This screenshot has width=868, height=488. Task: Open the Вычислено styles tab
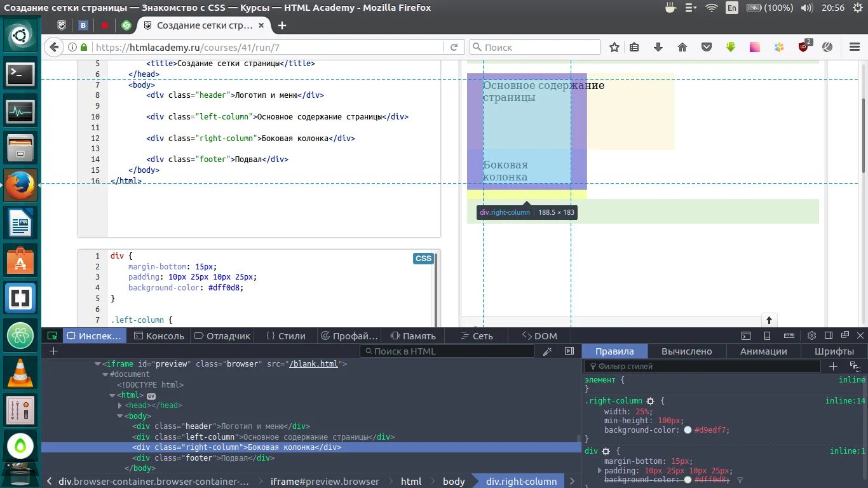point(686,351)
